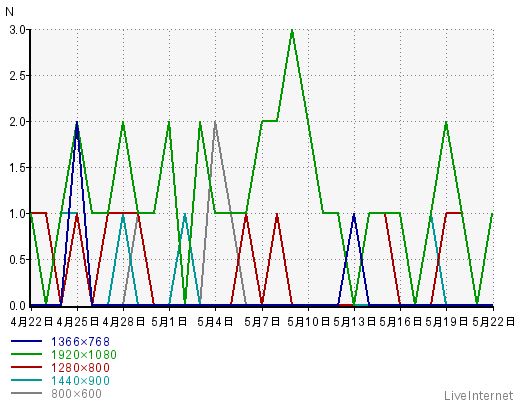Click the green peak at 3.0
This screenshot has height=405, width=520.
click(292, 30)
